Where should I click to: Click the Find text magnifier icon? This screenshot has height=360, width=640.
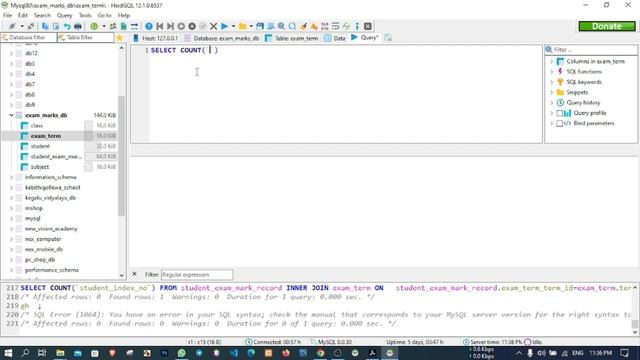point(281,26)
